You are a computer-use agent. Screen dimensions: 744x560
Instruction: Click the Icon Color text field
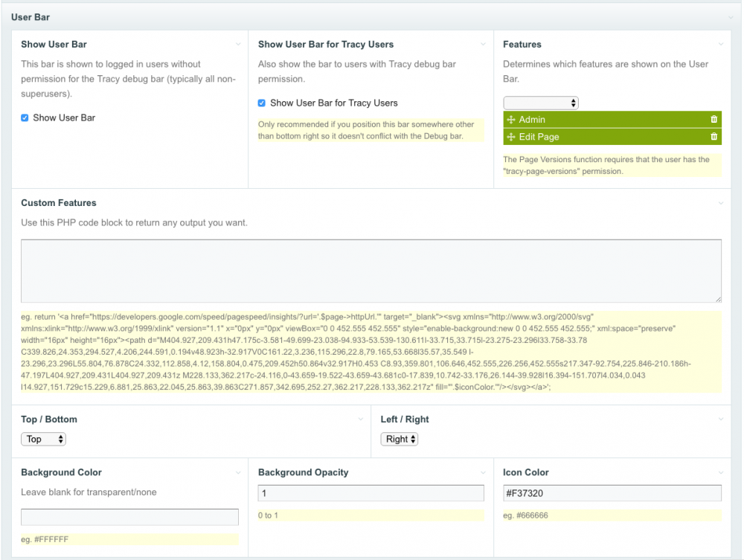(x=612, y=493)
